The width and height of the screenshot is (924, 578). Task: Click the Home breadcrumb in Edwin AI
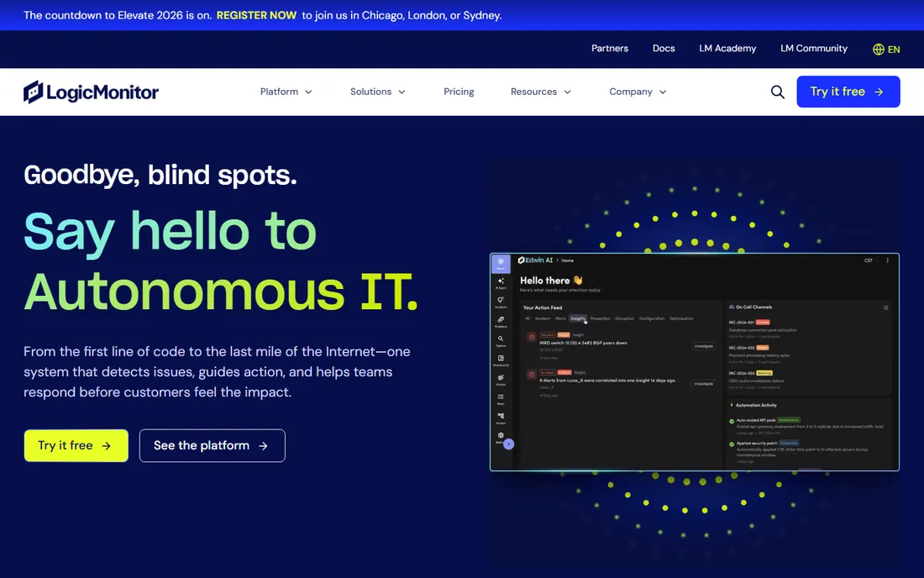568,260
